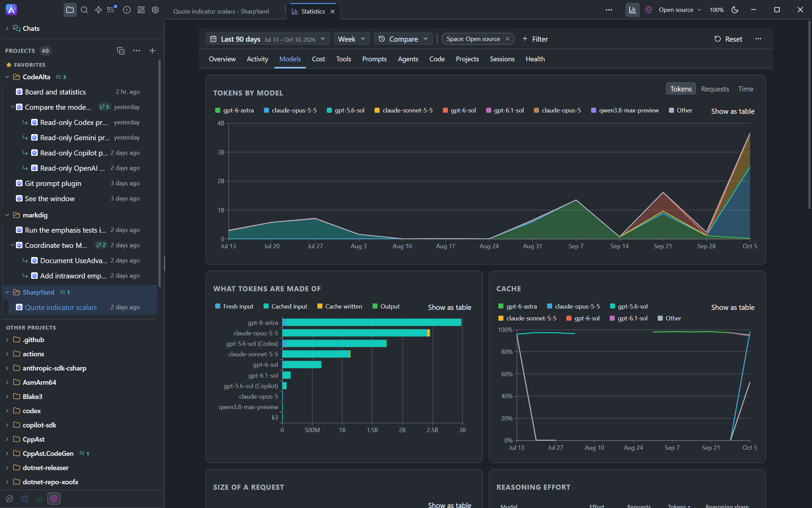
Task: Open the lightning bolt actions icon
Action: (x=98, y=10)
